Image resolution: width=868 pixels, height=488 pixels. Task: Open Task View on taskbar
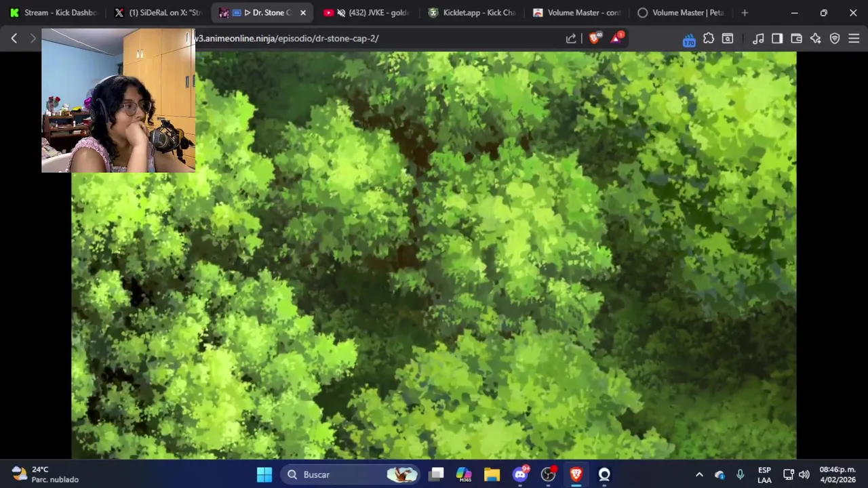tap(437, 474)
